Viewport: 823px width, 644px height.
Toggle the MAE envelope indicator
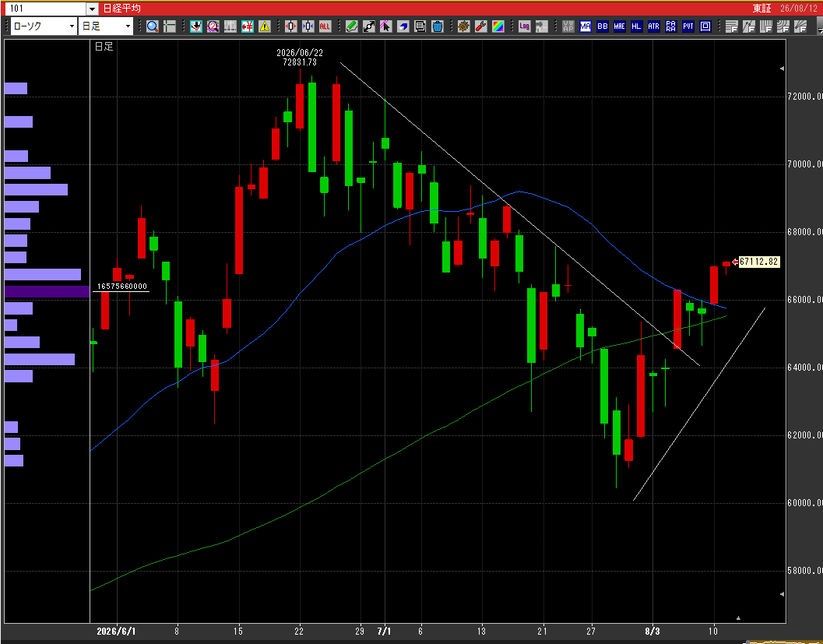click(x=619, y=26)
